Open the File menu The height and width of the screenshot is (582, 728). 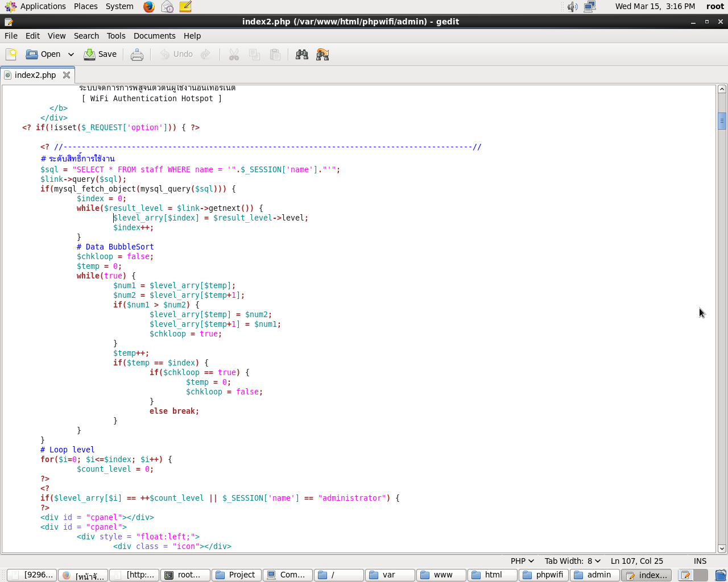click(x=11, y=35)
